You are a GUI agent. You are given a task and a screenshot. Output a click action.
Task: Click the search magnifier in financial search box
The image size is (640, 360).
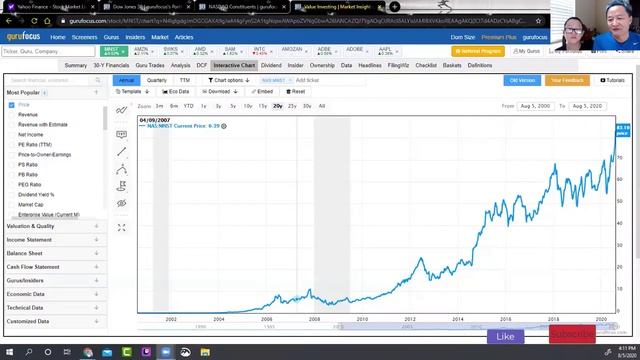[98, 80]
